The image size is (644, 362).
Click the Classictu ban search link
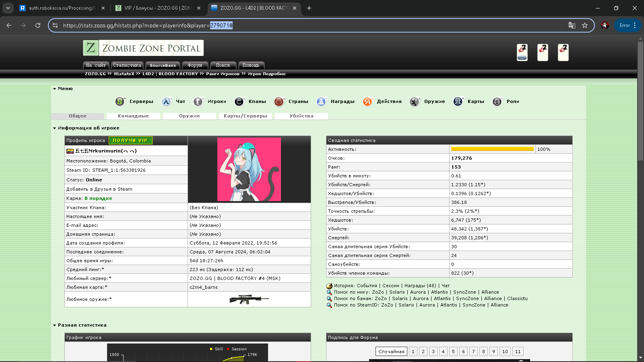tap(517, 299)
